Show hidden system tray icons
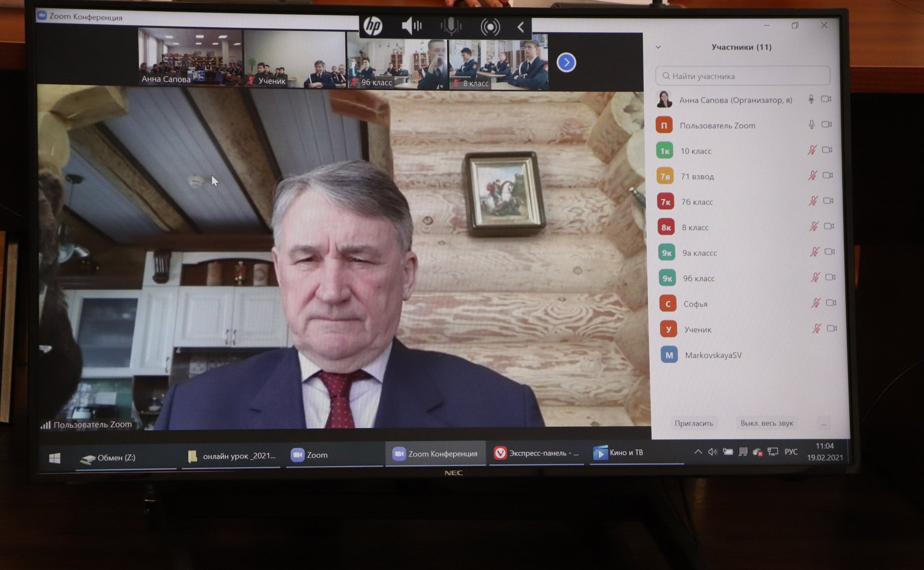Viewport: 924px width, 570px height. 698,452
